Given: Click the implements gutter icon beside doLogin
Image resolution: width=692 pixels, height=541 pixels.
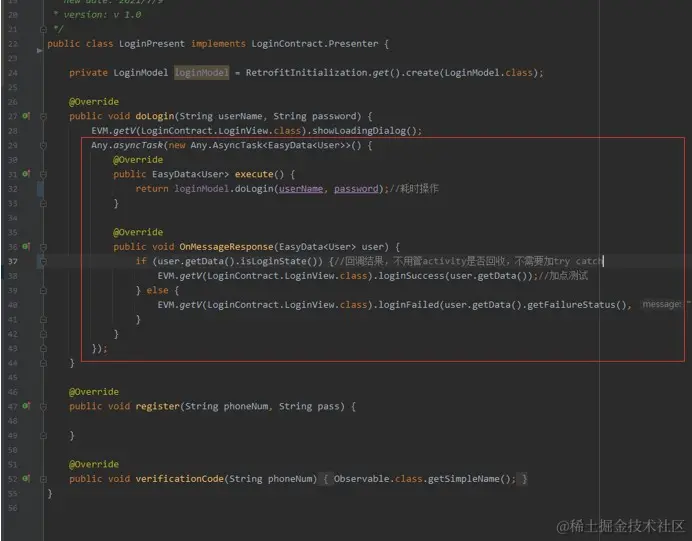Looking at the screenshot, I should pos(26,116).
